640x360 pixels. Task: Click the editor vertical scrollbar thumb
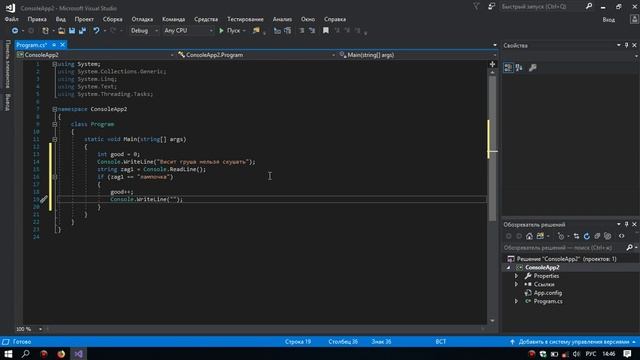[x=492, y=148]
